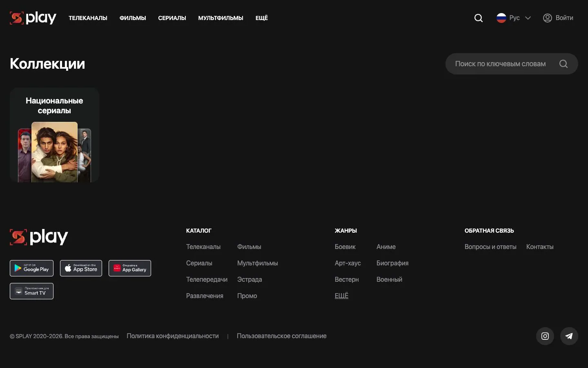Screen dimensions: 588x368
Task: Open the Smart TV app badge
Action: click(31, 291)
